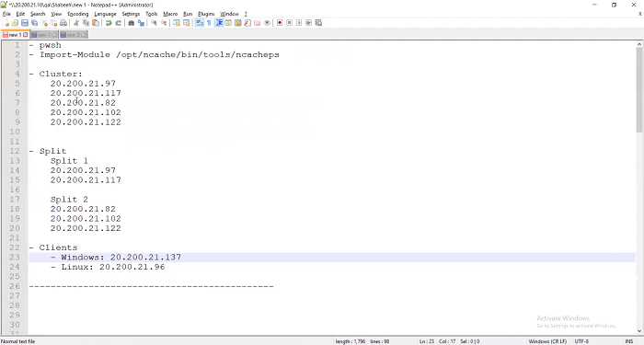Screen dimensions: 644x345
Task: Click the Paste toolbar icon
Action: click(x=96, y=23)
